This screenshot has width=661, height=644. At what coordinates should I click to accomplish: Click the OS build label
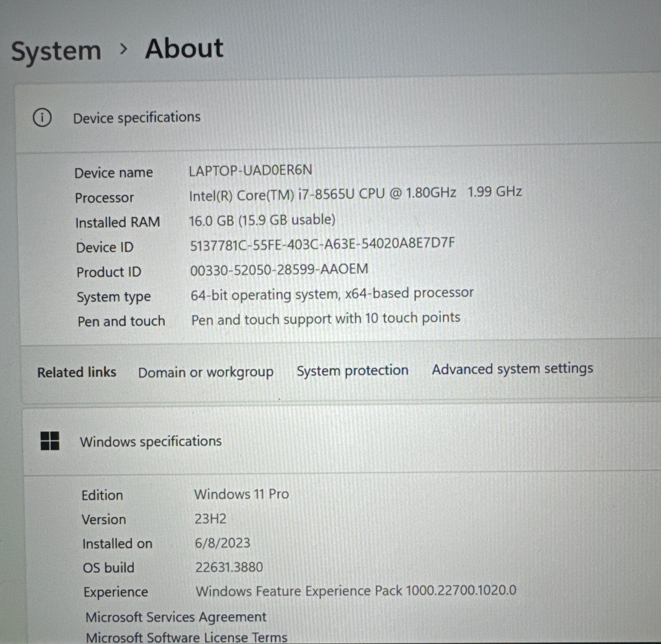(109, 568)
